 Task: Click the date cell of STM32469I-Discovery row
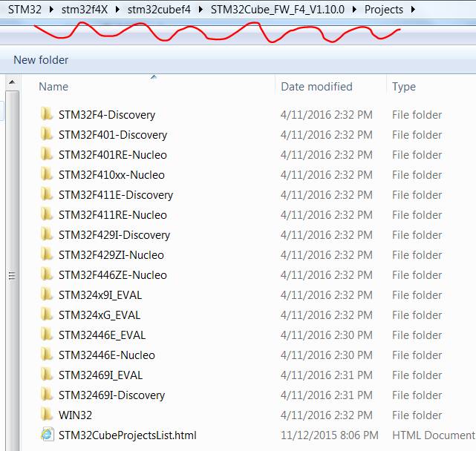326,395
